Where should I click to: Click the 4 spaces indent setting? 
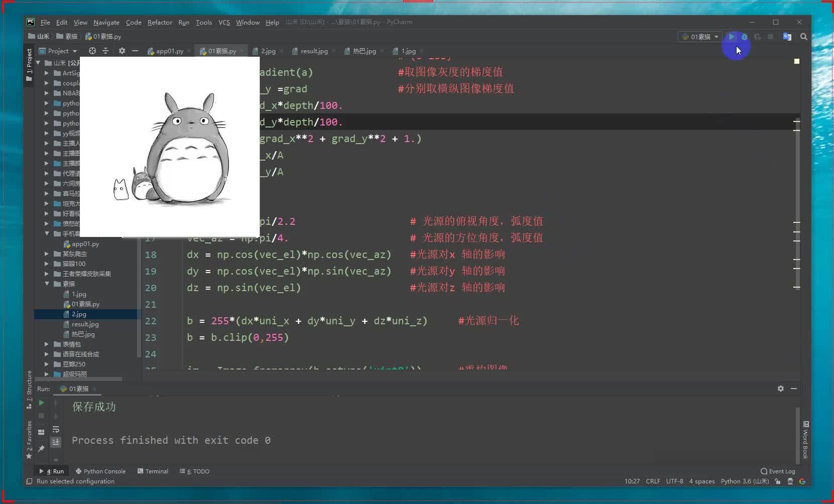(701, 481)
